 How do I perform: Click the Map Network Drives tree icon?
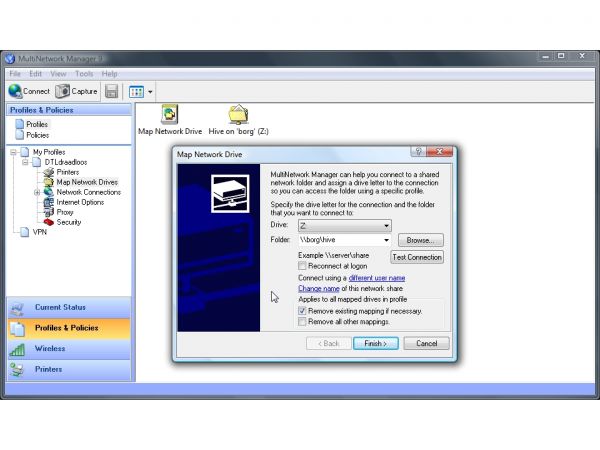coord(49,182)
